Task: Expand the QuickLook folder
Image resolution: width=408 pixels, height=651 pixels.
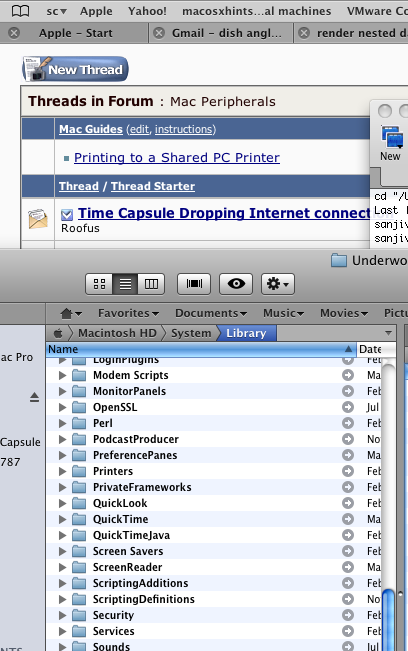Action: click(63, 503)
